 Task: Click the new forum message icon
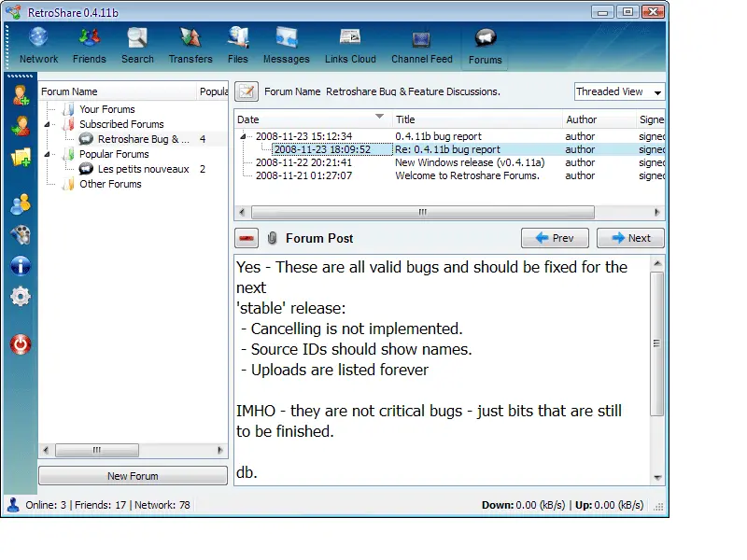[x=247, y=91]
